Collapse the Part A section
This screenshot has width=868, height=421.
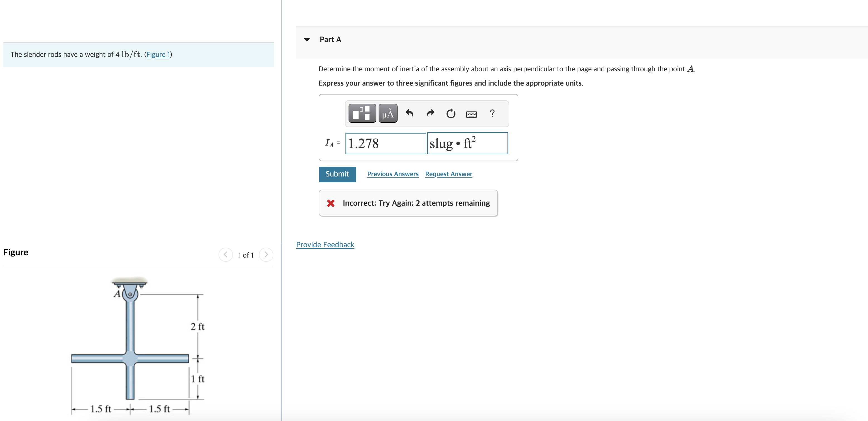pyautogui.click(x=307, y=40)
